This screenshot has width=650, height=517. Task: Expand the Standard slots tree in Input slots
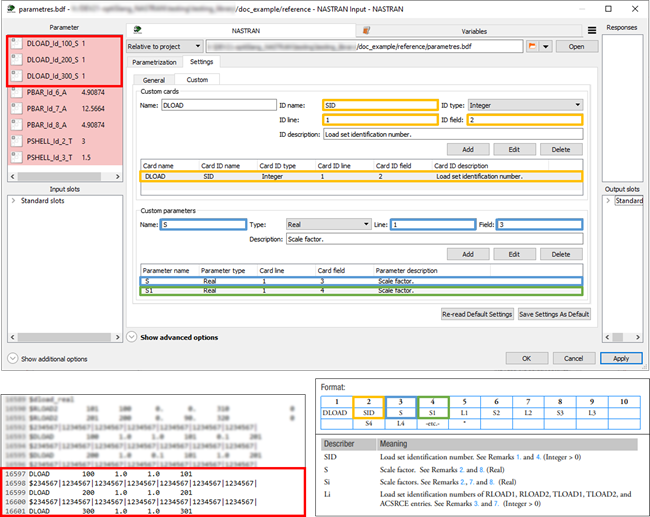[13, 201]
